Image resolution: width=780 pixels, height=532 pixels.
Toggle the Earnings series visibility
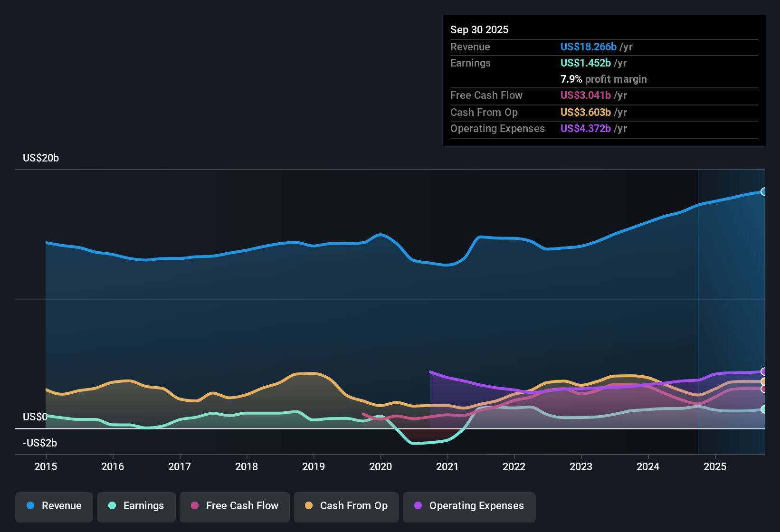(136, 506)
